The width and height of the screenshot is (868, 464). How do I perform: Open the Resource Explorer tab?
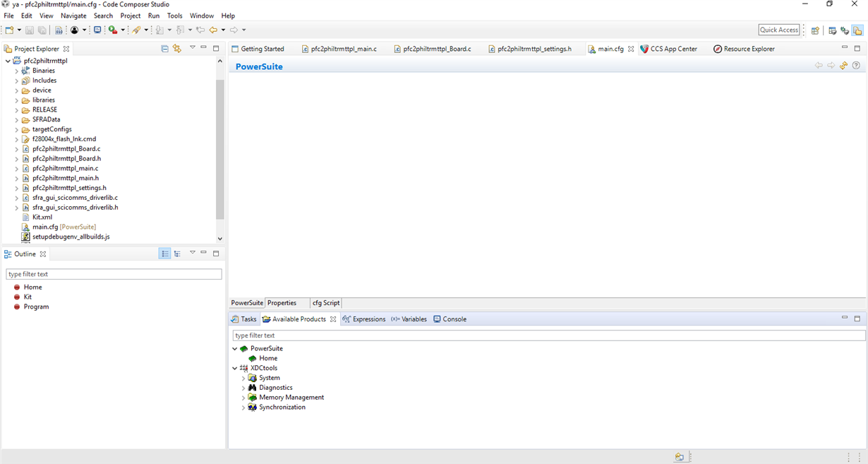point(744,49)
